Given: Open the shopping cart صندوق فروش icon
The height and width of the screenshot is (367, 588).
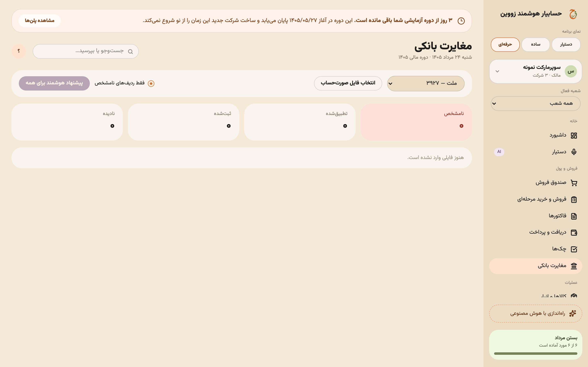Looking at the screenshot, I should click(574, 183).
